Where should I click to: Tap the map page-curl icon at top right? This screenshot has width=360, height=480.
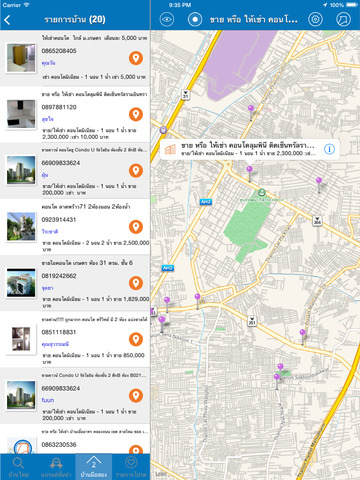[x=343, y=19]
